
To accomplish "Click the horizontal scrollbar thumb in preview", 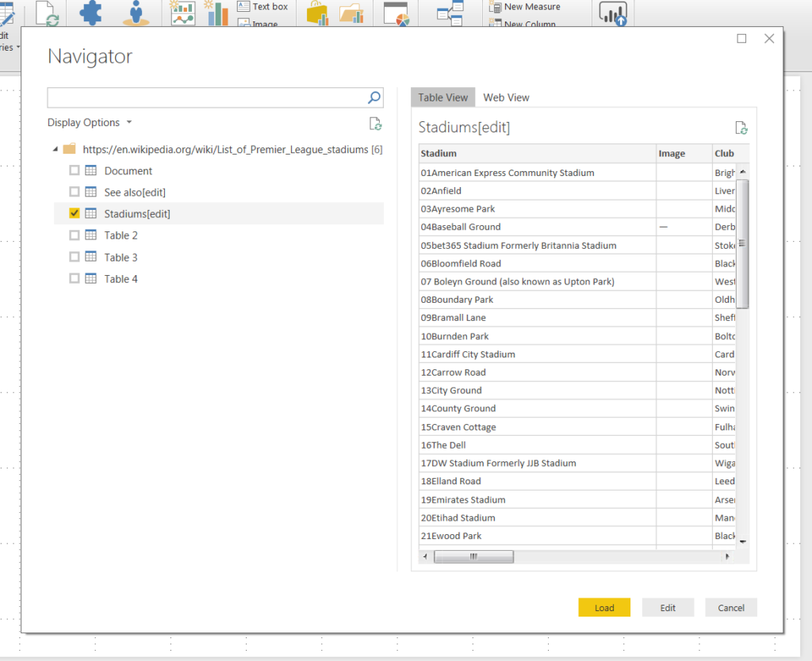I will tap(473, 556).
